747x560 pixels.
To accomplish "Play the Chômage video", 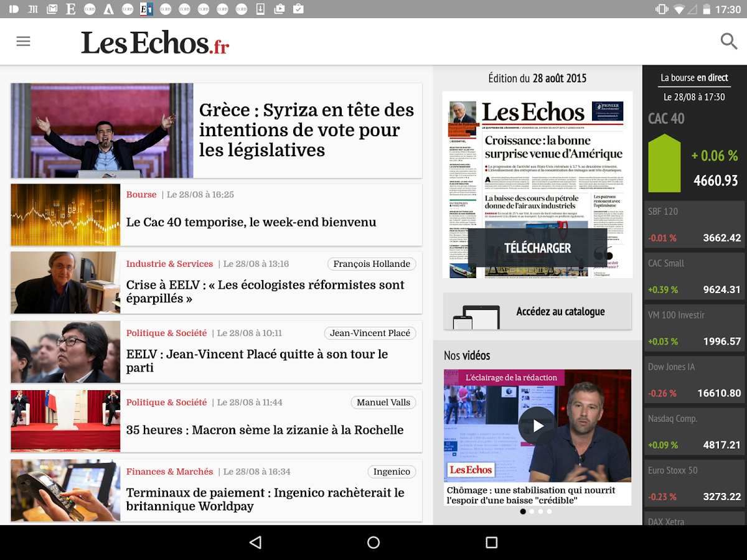I will coord(537,426).
